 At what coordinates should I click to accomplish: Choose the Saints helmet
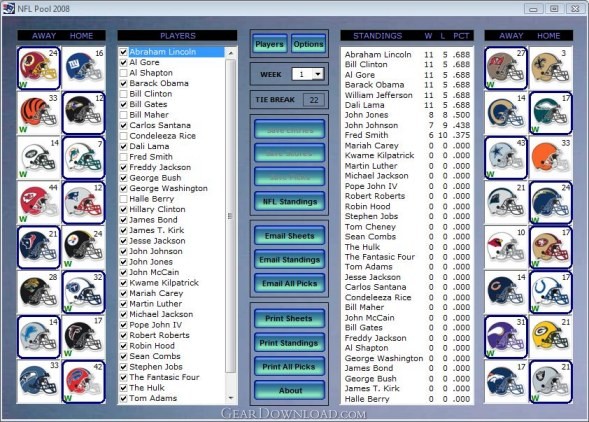550,68
